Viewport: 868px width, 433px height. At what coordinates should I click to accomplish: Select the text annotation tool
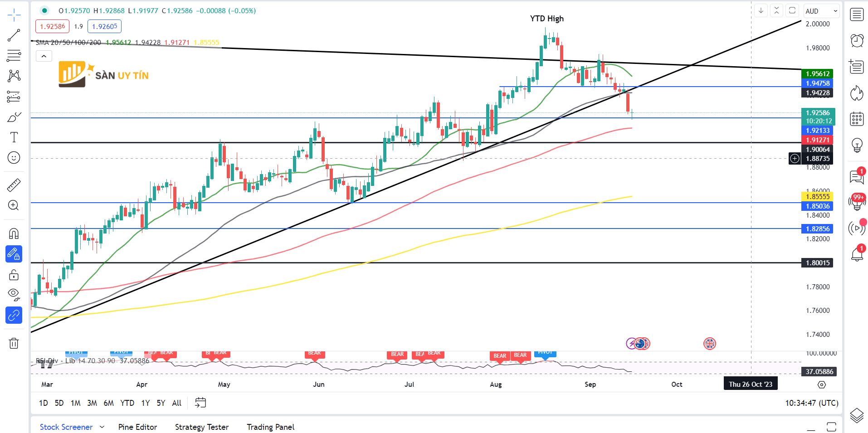(14, 137)
